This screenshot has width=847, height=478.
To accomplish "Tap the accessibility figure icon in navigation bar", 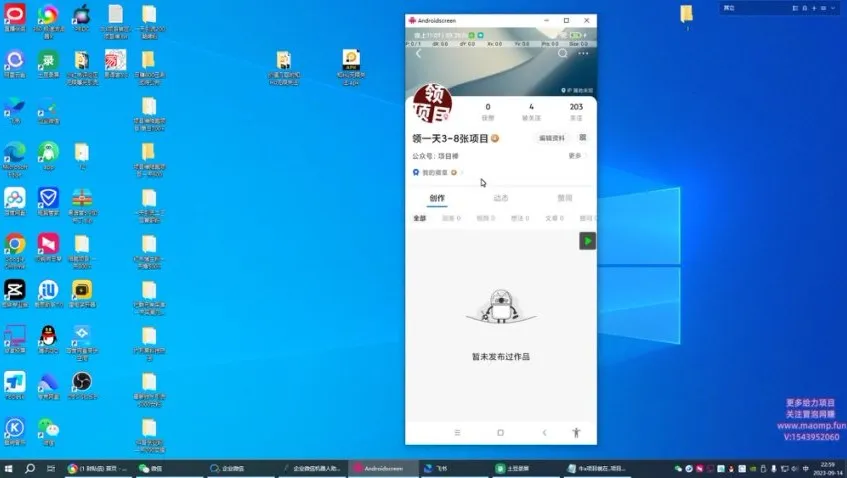I will click(575, 432).
